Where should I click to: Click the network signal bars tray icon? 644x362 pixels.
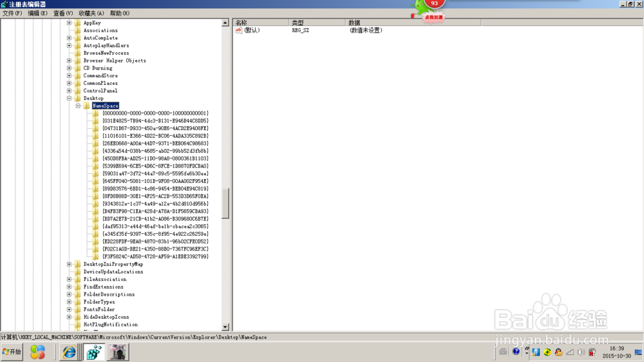pos(570,352)
